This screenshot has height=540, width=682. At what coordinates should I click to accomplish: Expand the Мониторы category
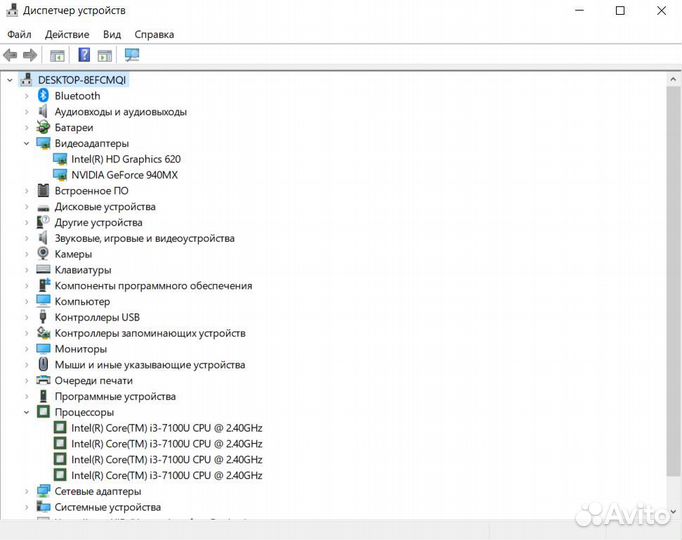(x=27, y=349)
